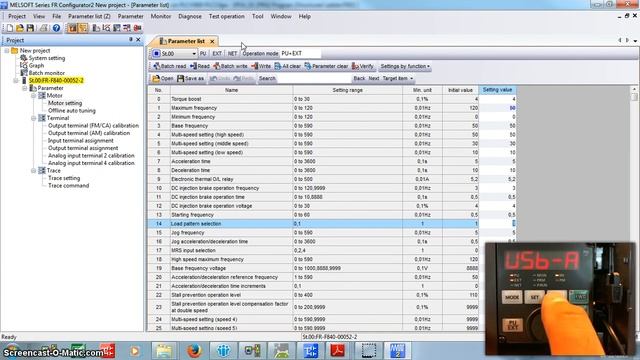
Task: Click the parameter table vertical scrollbar
Action: (634, 208)
